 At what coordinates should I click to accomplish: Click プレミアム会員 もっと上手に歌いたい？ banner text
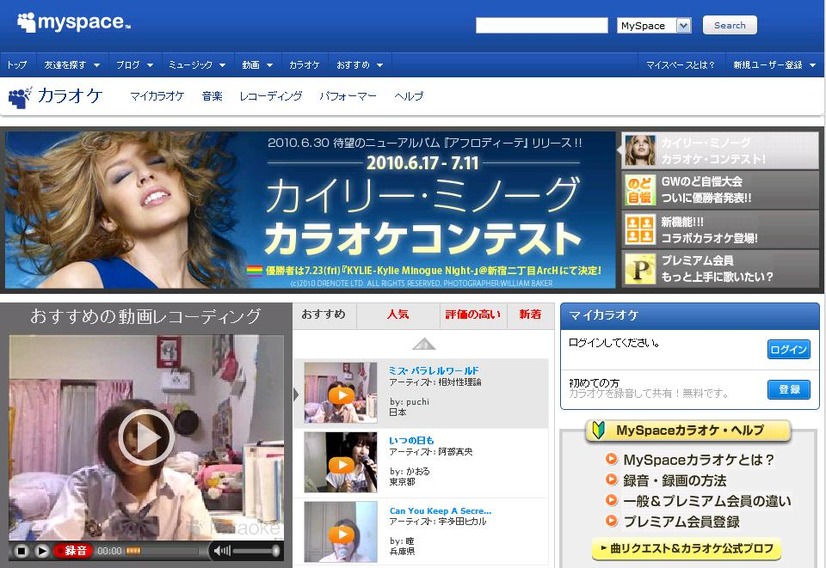coord(717,269)
